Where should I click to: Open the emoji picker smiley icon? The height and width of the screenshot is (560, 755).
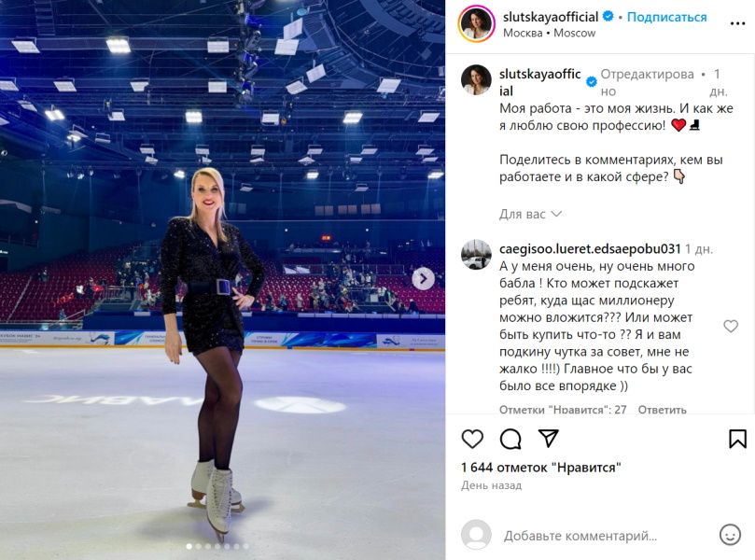pos(730,535)
